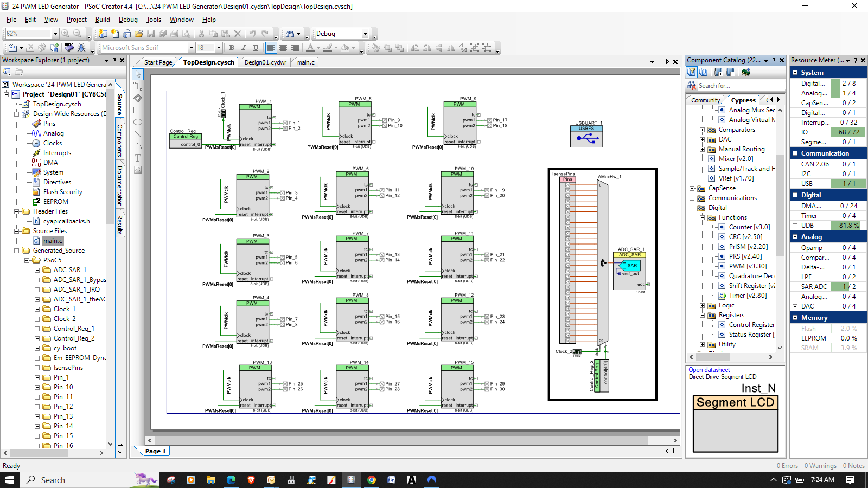This screenshot has width=868, height=488.
Task: Select the arc drawing tool
Action: click(138, 146)
